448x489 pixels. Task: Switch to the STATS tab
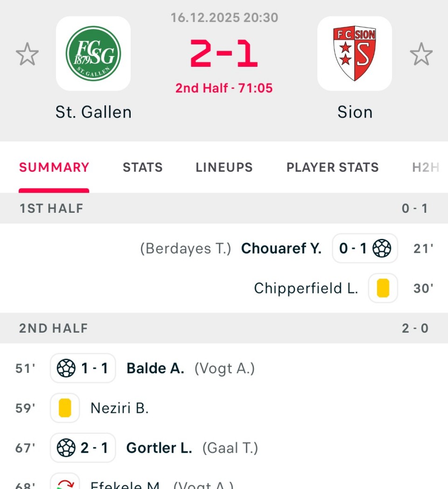click(142, 168)
